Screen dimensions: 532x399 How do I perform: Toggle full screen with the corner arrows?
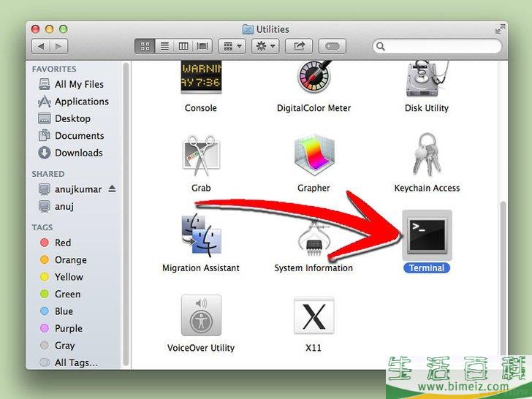tap(500, 29)
